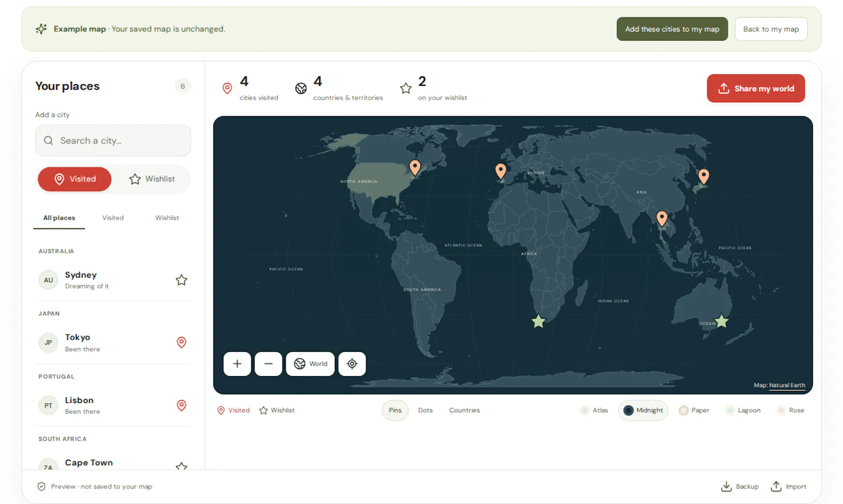Viewport: 843px width, 504px height.
Task: Click the locate-me crosshair button
Action: pos(352,364)
